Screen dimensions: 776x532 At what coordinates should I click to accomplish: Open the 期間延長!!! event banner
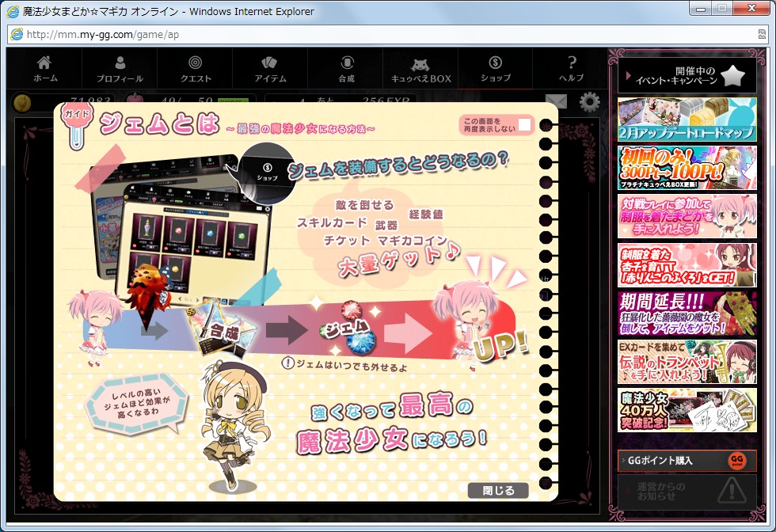(x=687, y=313)
